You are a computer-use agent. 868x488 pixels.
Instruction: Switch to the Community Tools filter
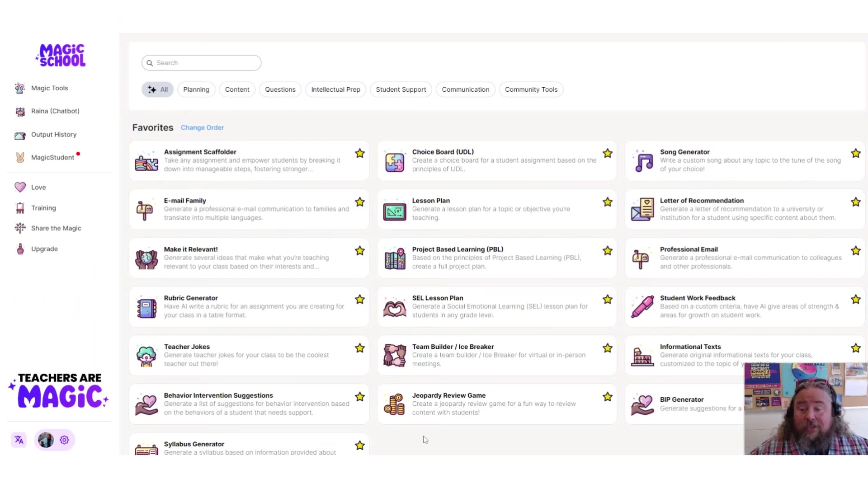(531, 89)
